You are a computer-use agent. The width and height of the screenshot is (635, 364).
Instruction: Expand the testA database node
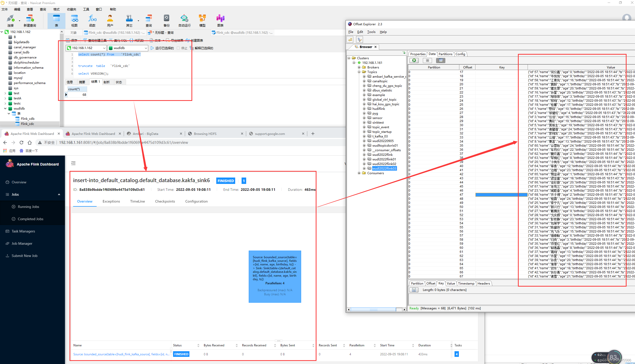pyautogui.click(x=5, y=98)
